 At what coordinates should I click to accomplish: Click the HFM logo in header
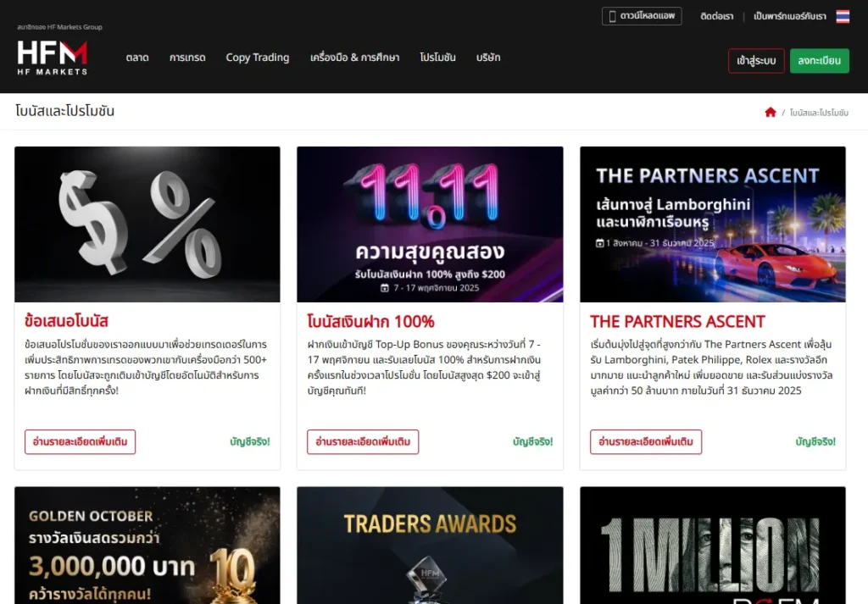click(x=52, y=58)
